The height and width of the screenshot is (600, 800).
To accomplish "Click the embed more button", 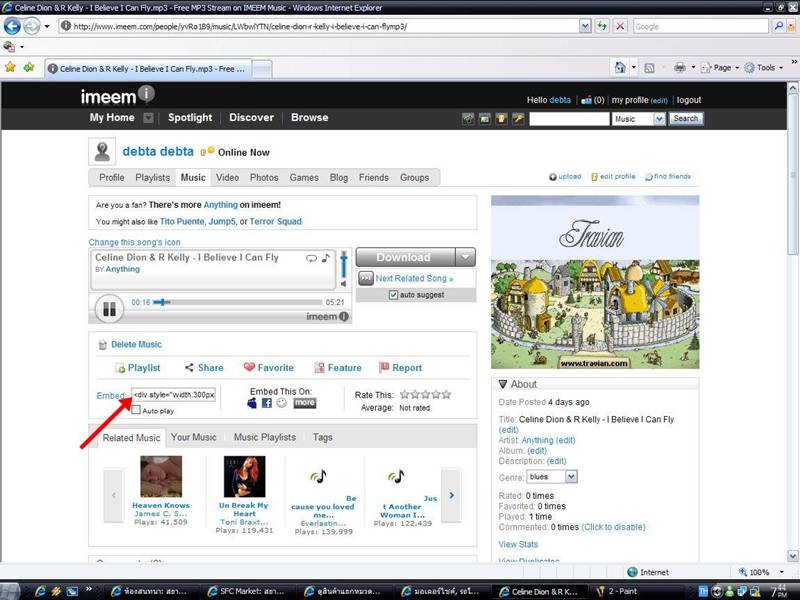I will coord(305,403).
